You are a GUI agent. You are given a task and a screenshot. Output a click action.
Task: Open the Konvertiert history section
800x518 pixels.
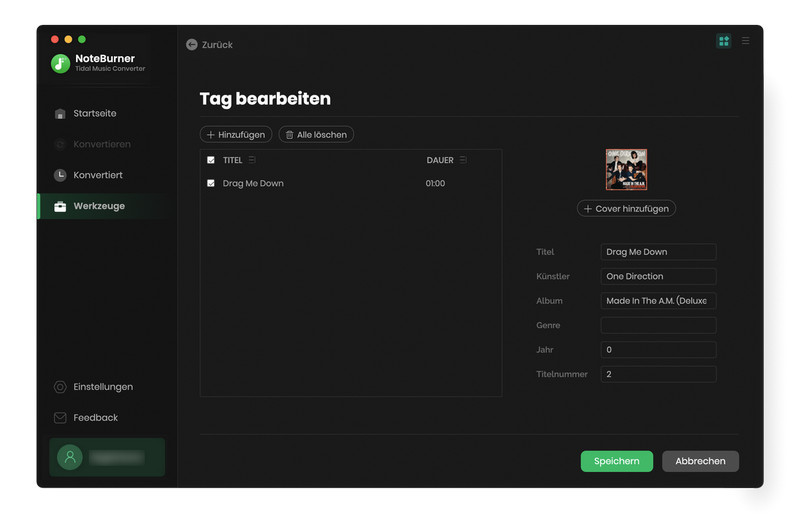pyautogui.click(x=98, y=175)
